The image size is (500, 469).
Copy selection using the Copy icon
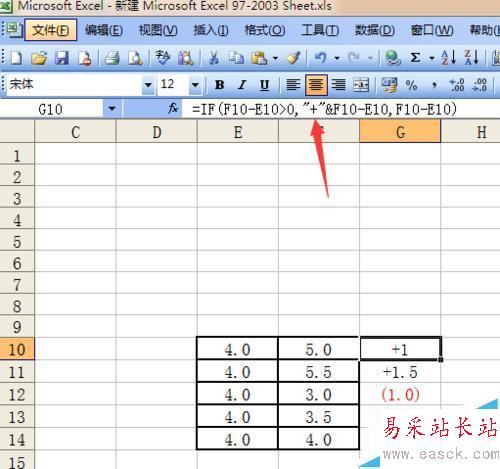(236, 58)
